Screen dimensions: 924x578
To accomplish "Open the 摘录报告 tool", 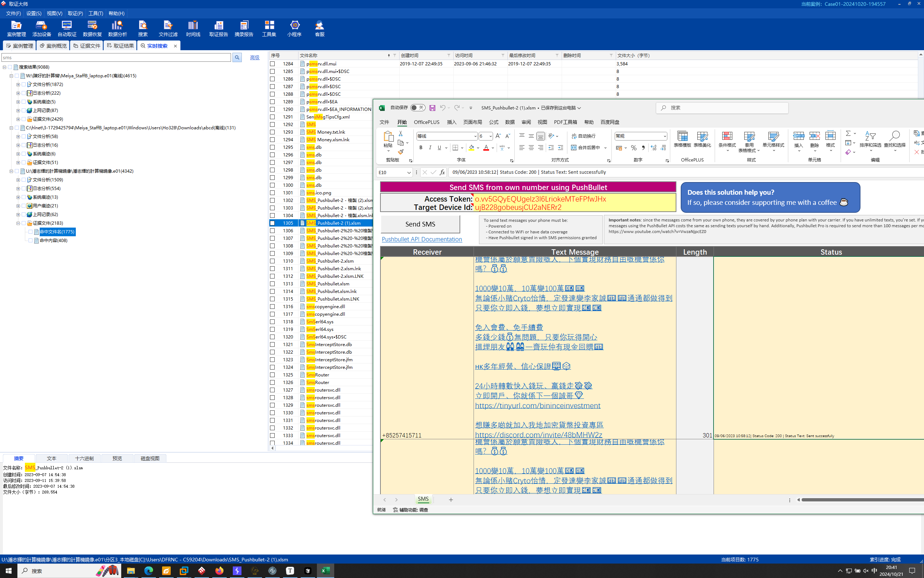I will click(244, 29).
